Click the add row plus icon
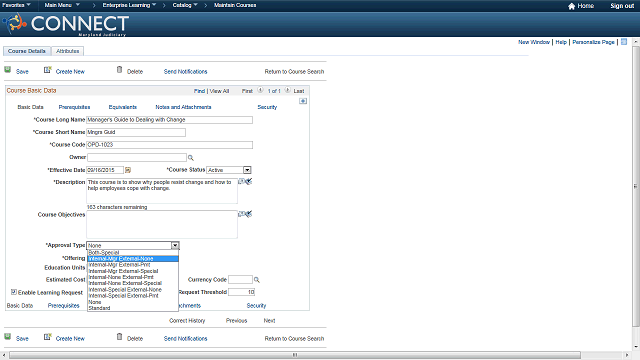Image resolution: width=640 pixels, height=360 pixels. coord(303,101)
